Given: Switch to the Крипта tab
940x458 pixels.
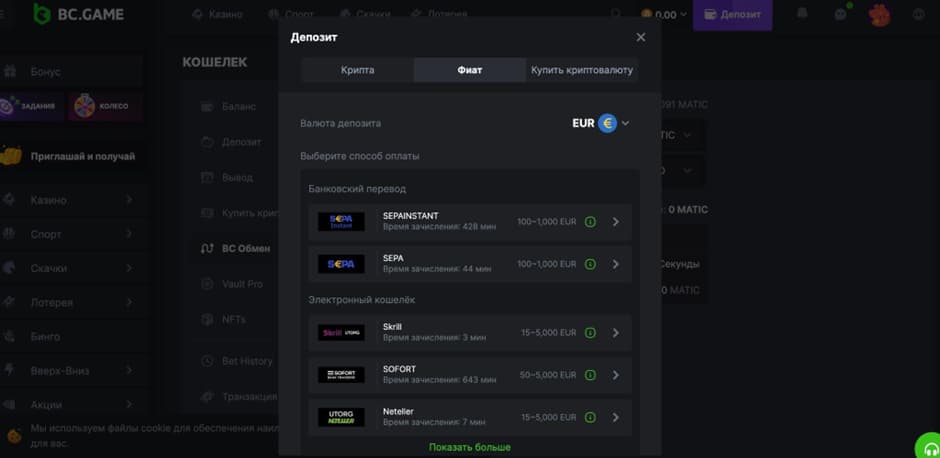Looking at the screenshot, I should pos(357,70).
